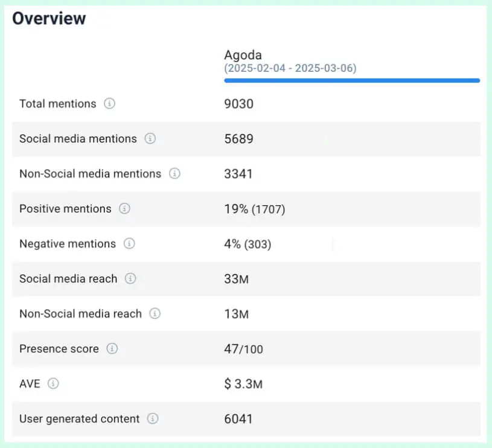
Task: Click the 19% (1707) value
Action: [x=255, y=209]
